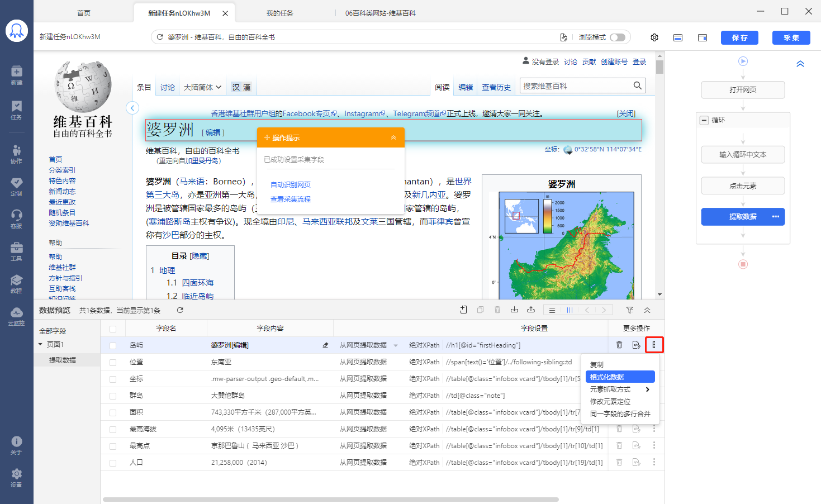
Task: Click the data table horizontal scrollbar
Action: [331, 500]
